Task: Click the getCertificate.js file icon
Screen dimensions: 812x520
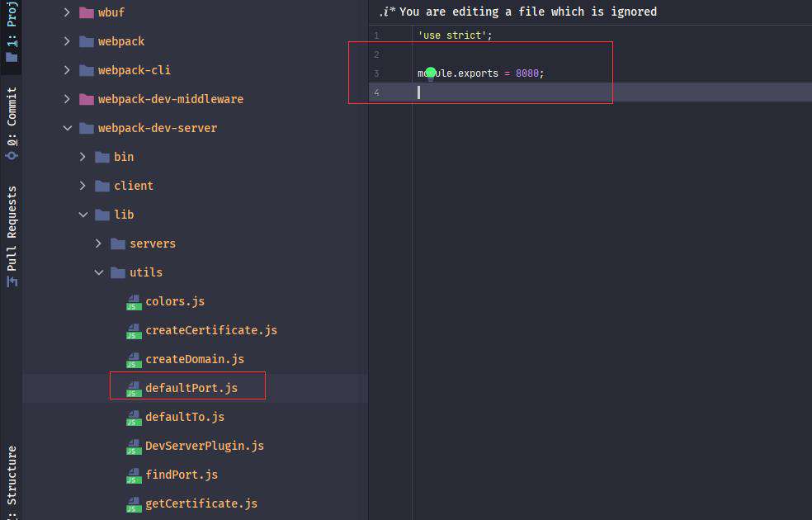Action: pyautogui.click(x=135, y=504)
